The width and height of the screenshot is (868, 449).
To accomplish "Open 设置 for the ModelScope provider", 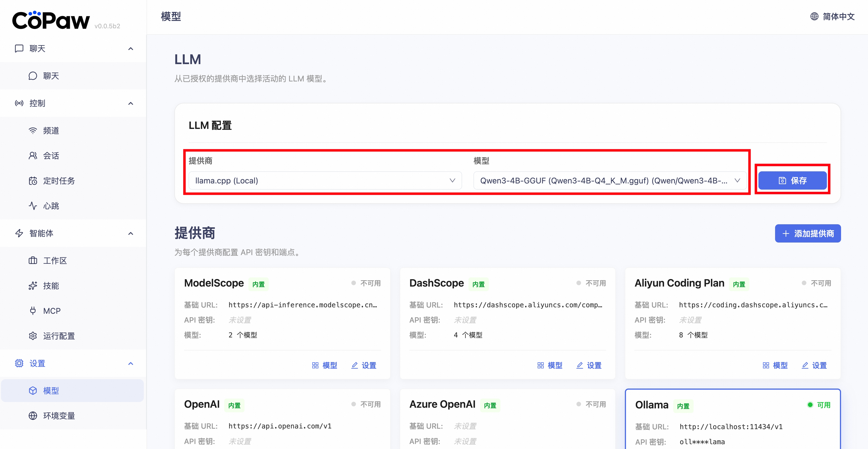I will pyautogui.click(x=364, y=365).
